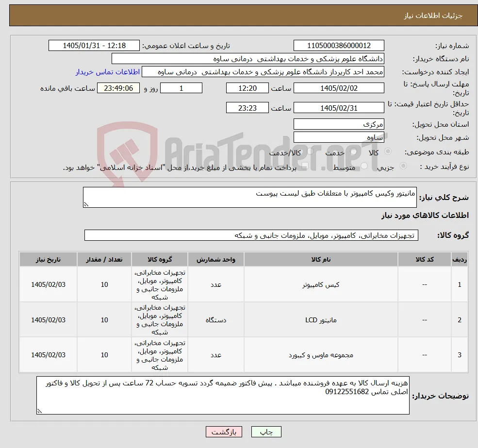Click the goods group field
478x448 pixels.
click(251, 235)
